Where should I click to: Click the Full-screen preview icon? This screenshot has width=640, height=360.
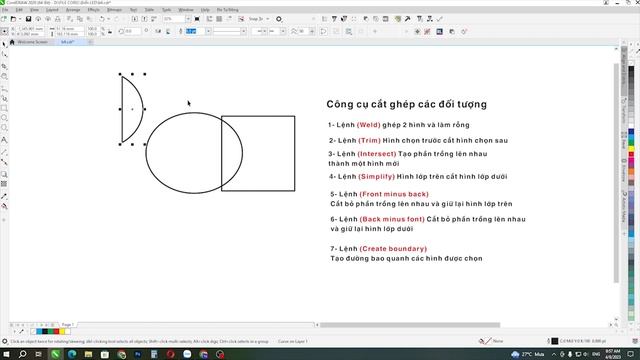click(x=197, y=19)
